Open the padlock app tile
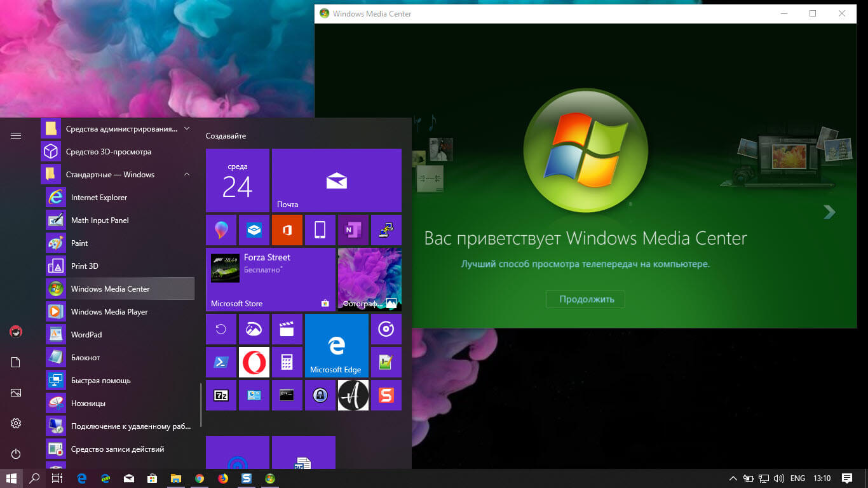 (320, 395)
